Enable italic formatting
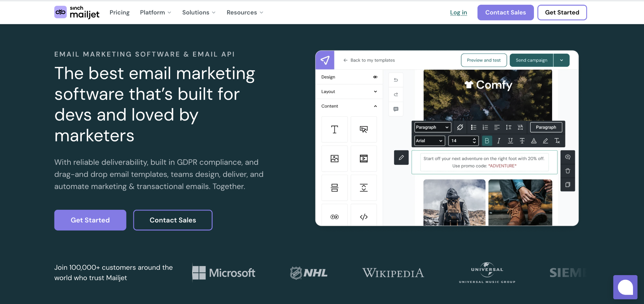 (x=498, y=141)
